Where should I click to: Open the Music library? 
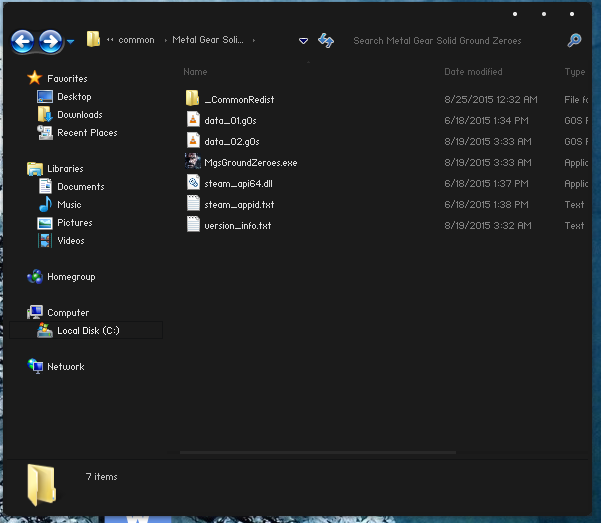coord(69,205)
